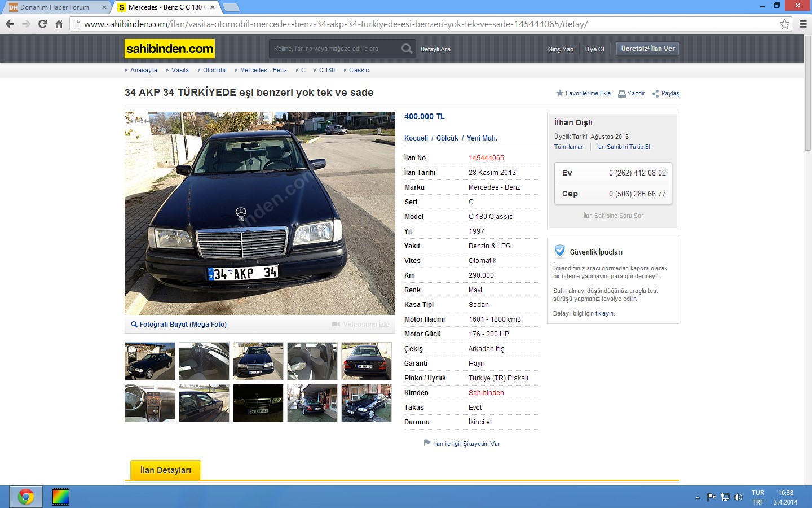Viewport: 812px width, 508px height.
Task: Click the 400.000 TL price
Action: point(425,116)
